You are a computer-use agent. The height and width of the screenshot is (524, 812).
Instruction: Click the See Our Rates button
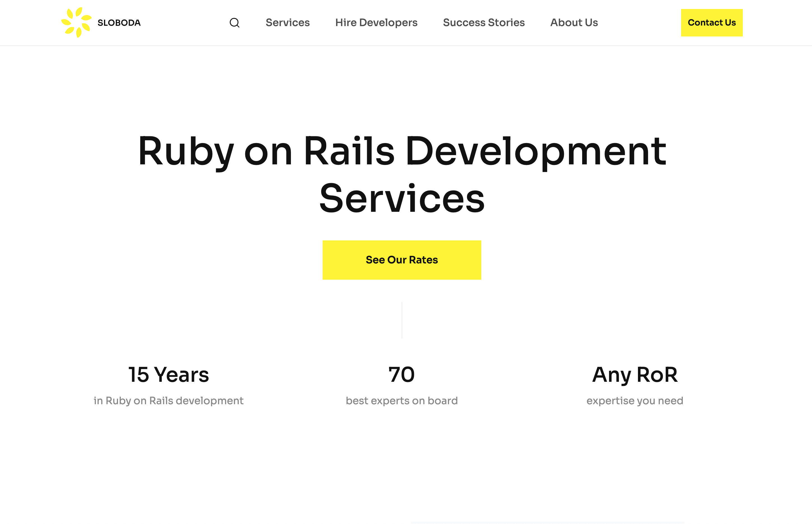(402, 260)
